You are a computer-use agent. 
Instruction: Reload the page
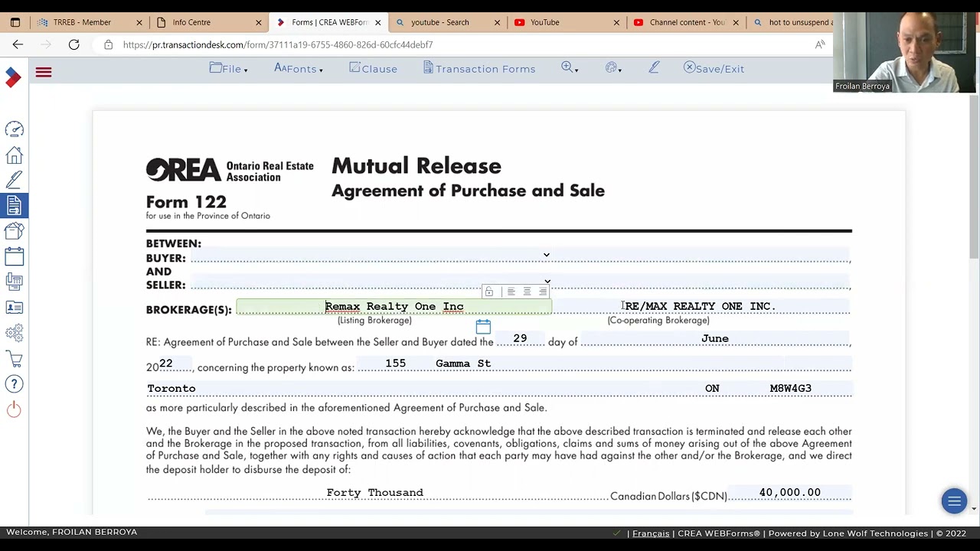[x=73, y=44]
